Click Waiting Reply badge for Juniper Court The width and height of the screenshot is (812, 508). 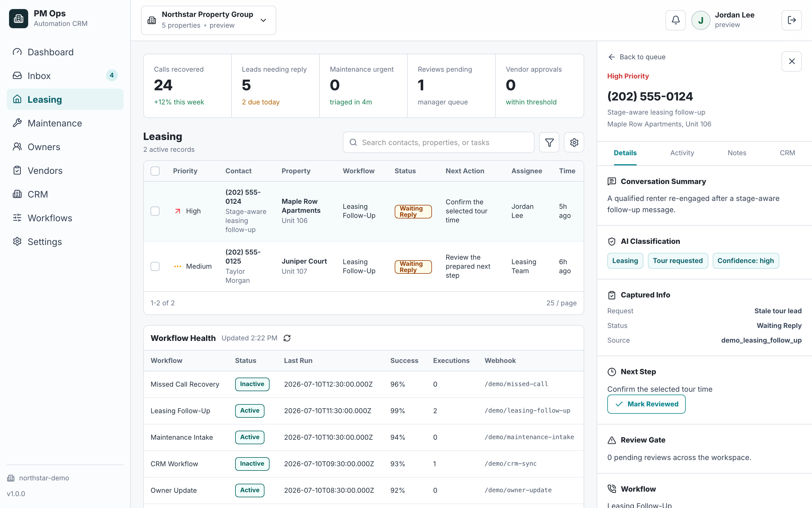(x=413, y=267)
